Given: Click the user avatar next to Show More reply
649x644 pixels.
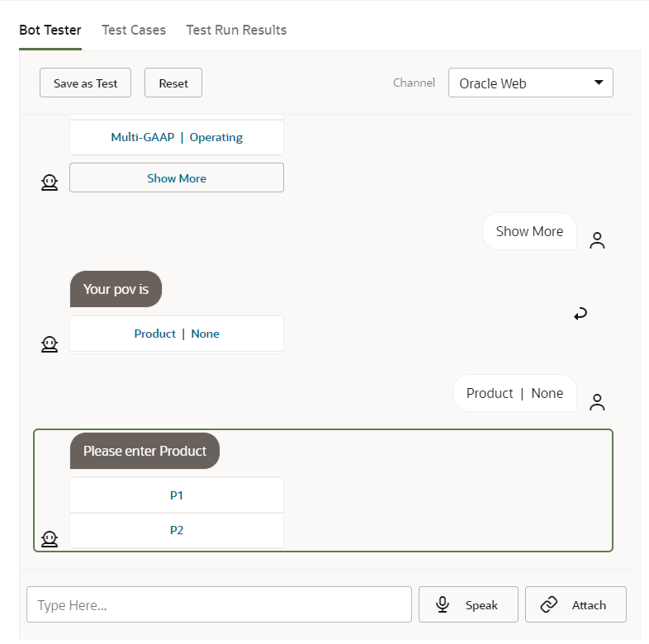Looking at the screenshot, I should (x=597, y=240).
